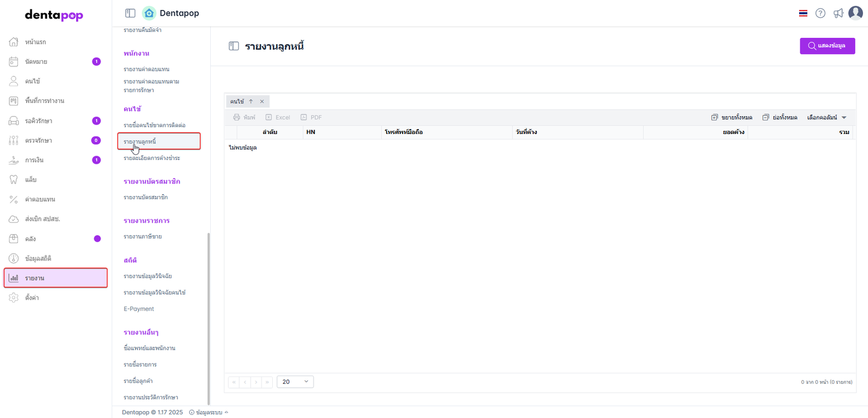Open รายงานภาษีขาย report

(143, 236)
